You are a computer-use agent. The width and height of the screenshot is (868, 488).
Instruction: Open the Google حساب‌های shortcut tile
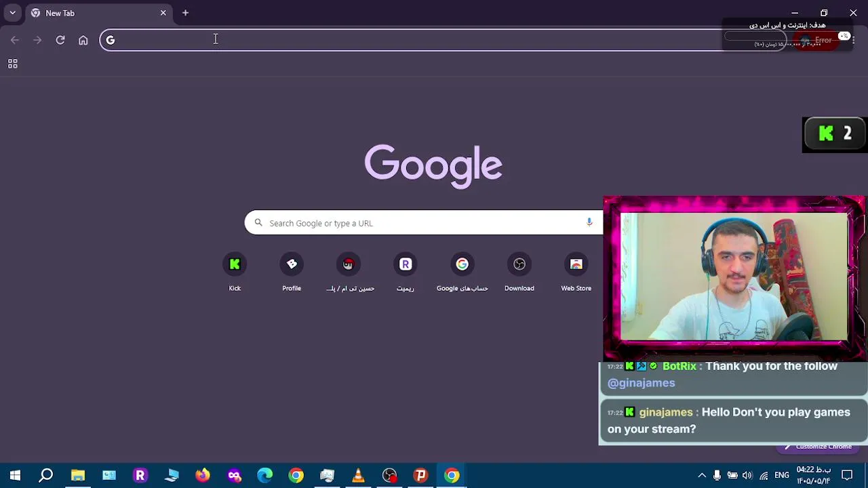tap(462, 272)
